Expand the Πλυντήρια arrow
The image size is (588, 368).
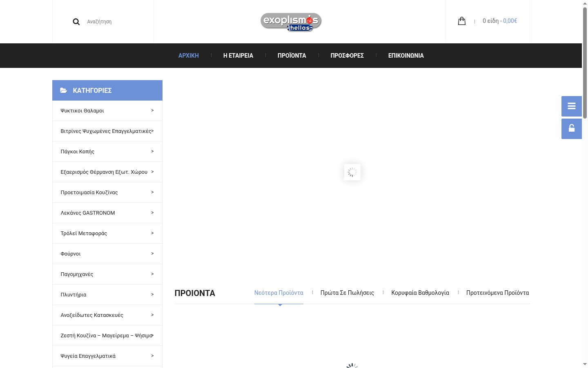[x=152, y=294]
